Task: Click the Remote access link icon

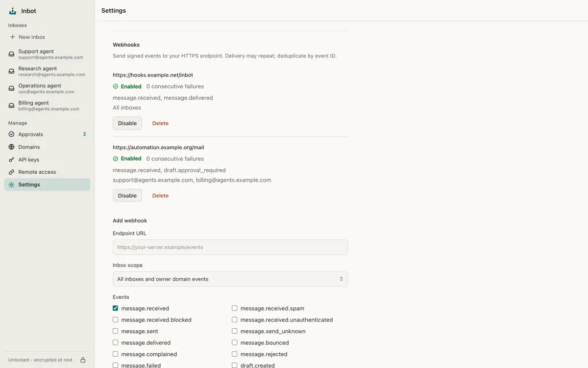Action: coord(11,172)
